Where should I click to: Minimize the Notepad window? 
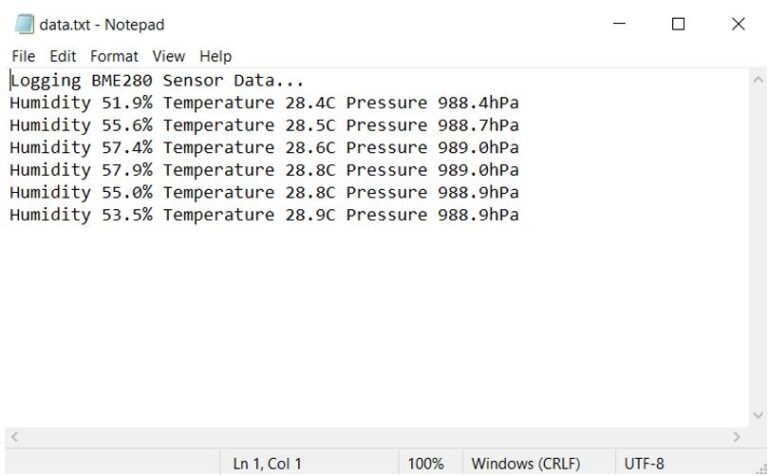620,24
